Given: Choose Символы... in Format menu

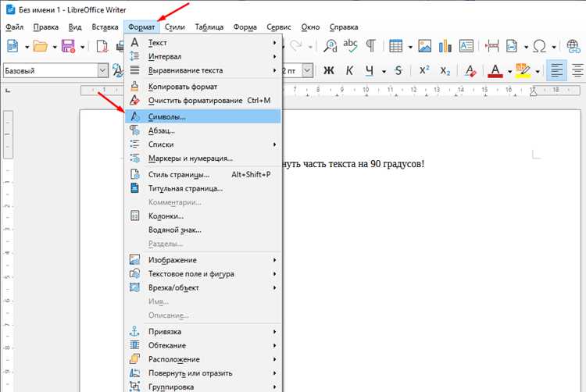Looking at the screenshot, I should click(203, 116).
